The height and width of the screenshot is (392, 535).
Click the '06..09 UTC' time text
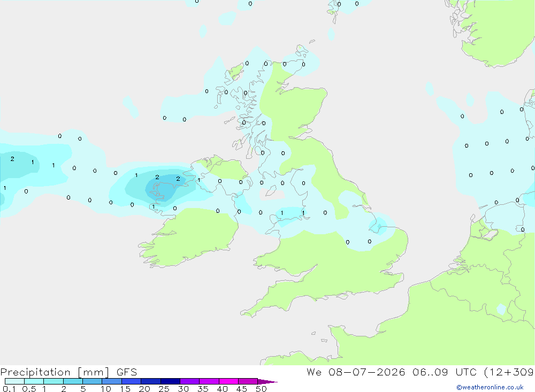point(444,372)
